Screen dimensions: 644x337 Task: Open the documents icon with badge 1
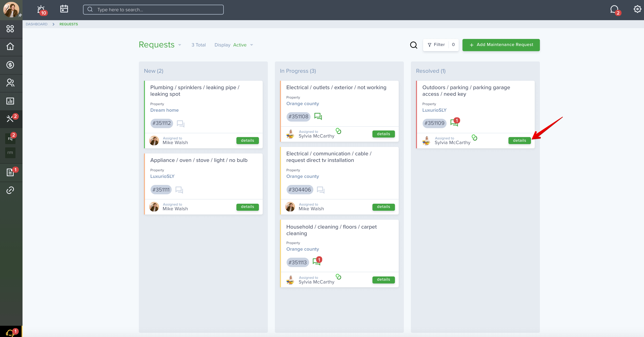[x=11, y=172]
